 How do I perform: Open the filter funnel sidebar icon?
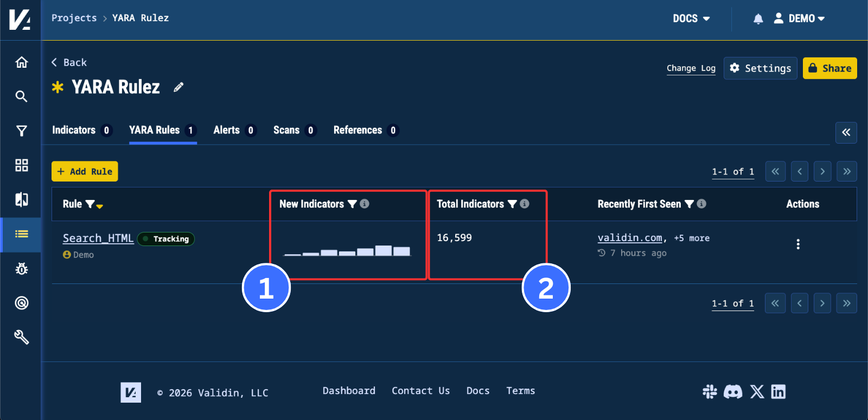coord(22,131)
